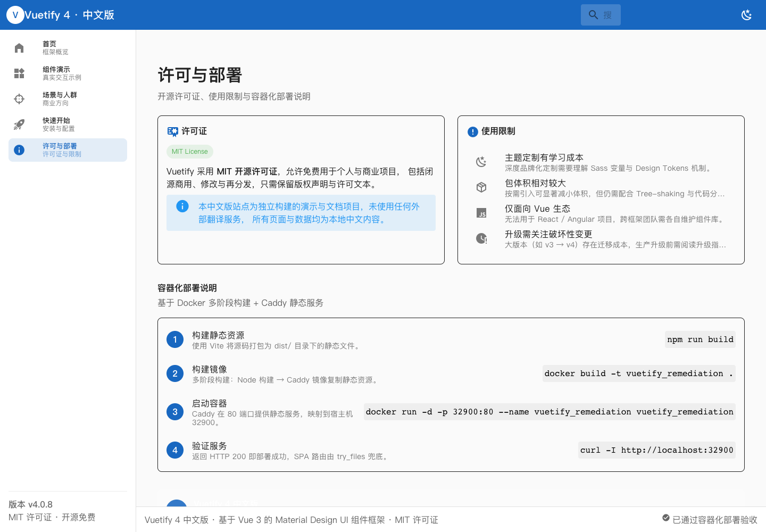Click the JS icon for 仅面向 Vue 生态

pyautogui.click(x=481, y=213)
